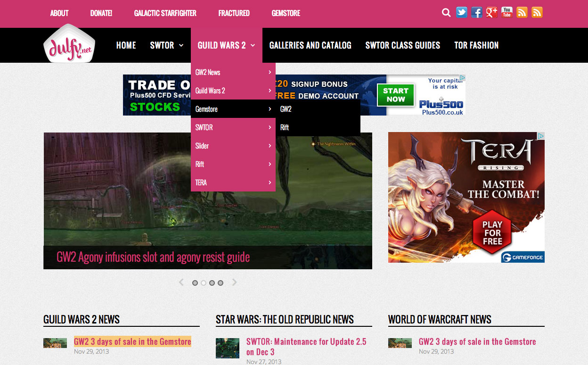Click the Start Now ad button

pyautogui.click(x=396, y=95)
